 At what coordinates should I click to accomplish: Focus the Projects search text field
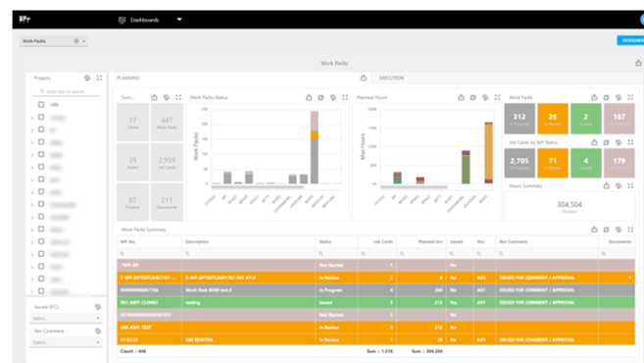coord(67,91)
